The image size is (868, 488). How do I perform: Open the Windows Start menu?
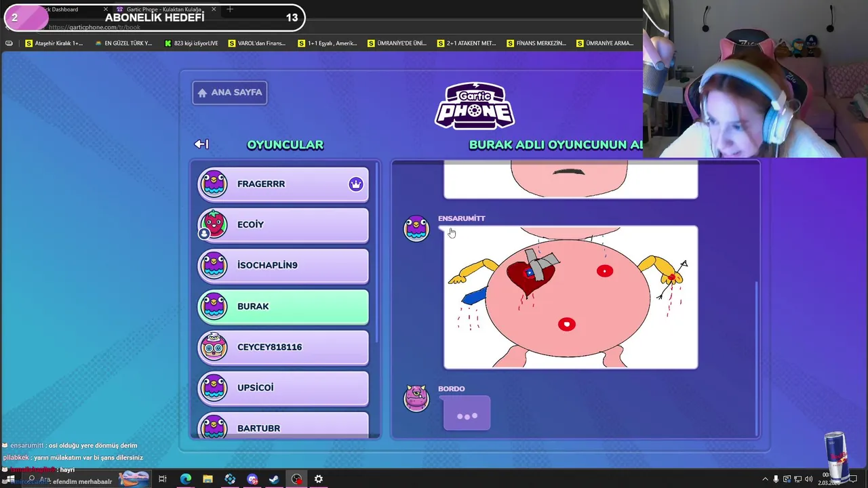10,479
